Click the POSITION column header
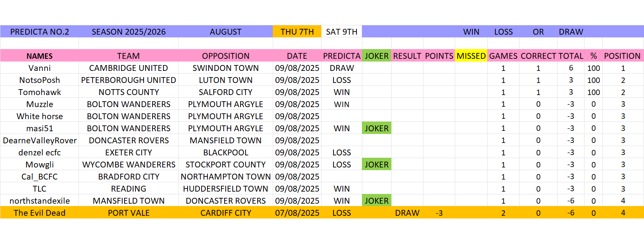 point(622,56)
